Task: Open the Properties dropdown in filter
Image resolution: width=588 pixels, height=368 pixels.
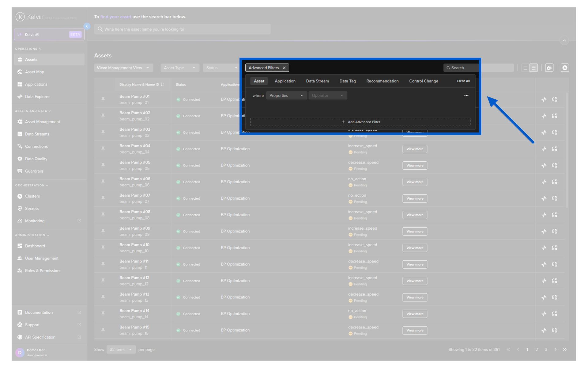Action: coord(286,96)
